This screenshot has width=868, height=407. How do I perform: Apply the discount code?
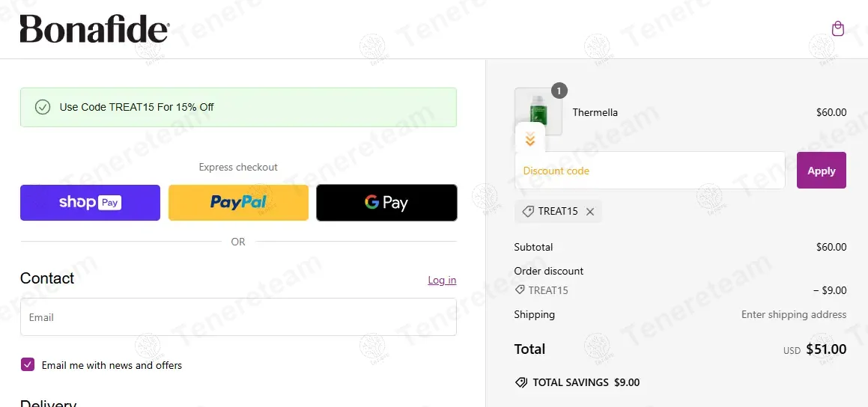pos(821,171)
